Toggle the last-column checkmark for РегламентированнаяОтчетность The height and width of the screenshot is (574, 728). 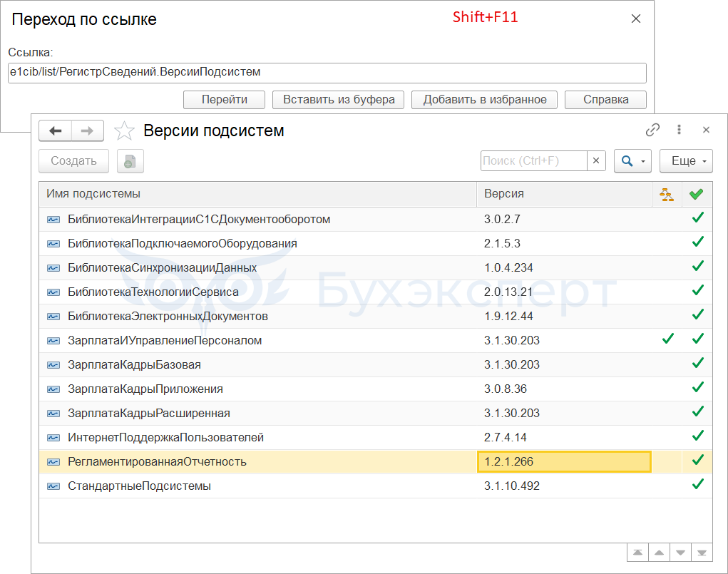(698, 460)
